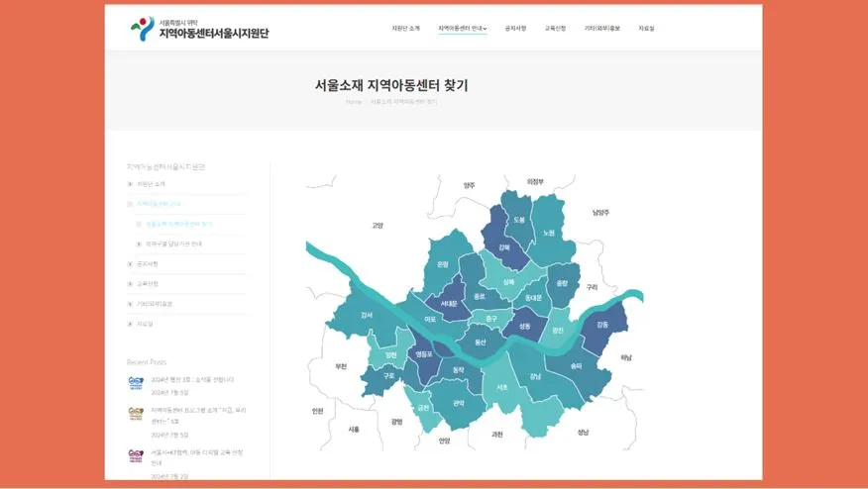Open the 지역아동센터서울시지원단 logo home link

click(x=200, y=29)
